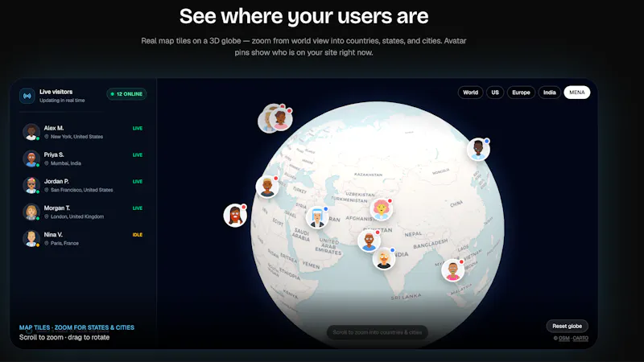
Task: Click the 12 ONLINE status badge
Action: point(126,94)
